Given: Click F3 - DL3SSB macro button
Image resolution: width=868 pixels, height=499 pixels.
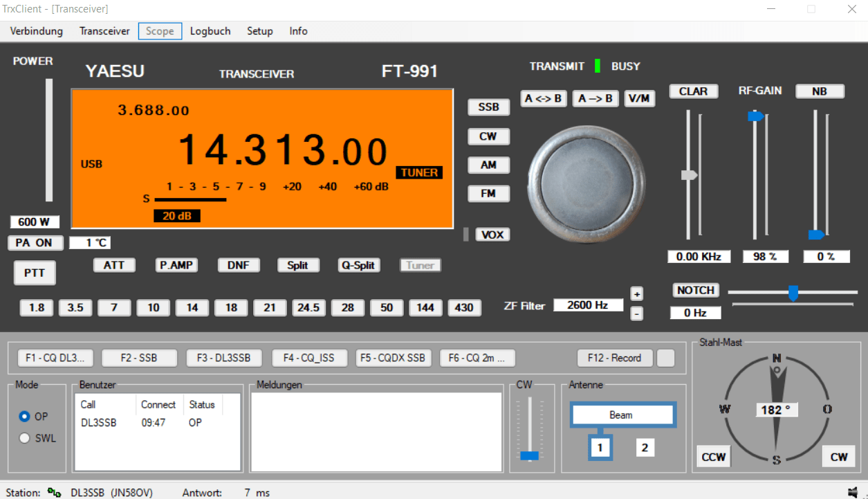Looking at the screenshot, I should point(223,358).
